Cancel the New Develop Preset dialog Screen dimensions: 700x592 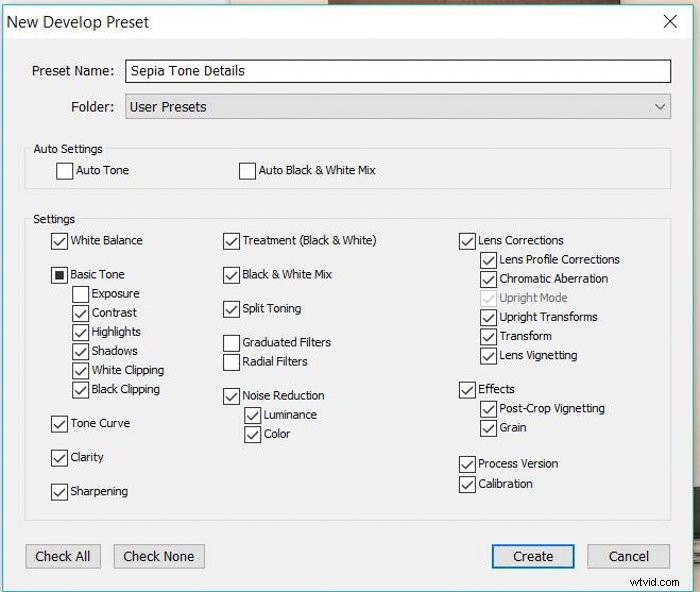[x=628, y=557]
